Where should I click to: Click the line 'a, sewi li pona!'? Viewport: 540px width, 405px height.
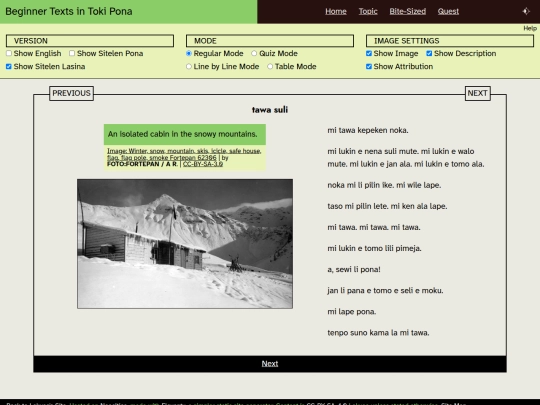click(354, 269)
